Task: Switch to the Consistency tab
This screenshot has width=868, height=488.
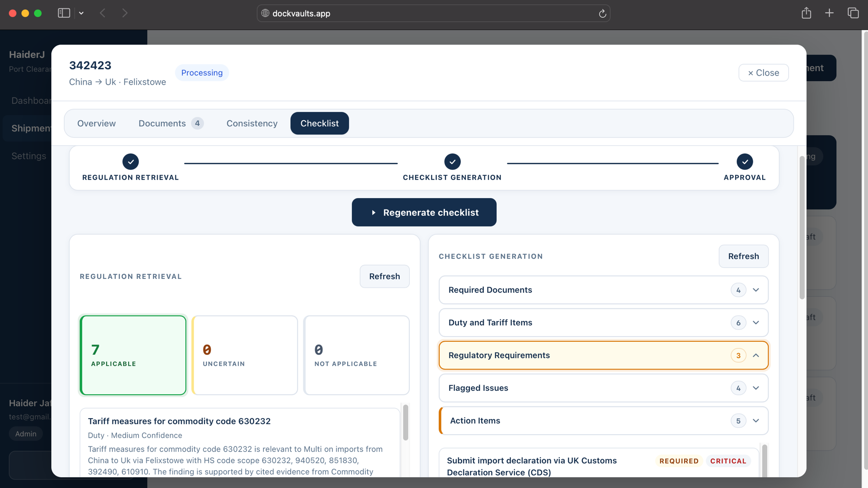Action: click(x=252, y=123)
